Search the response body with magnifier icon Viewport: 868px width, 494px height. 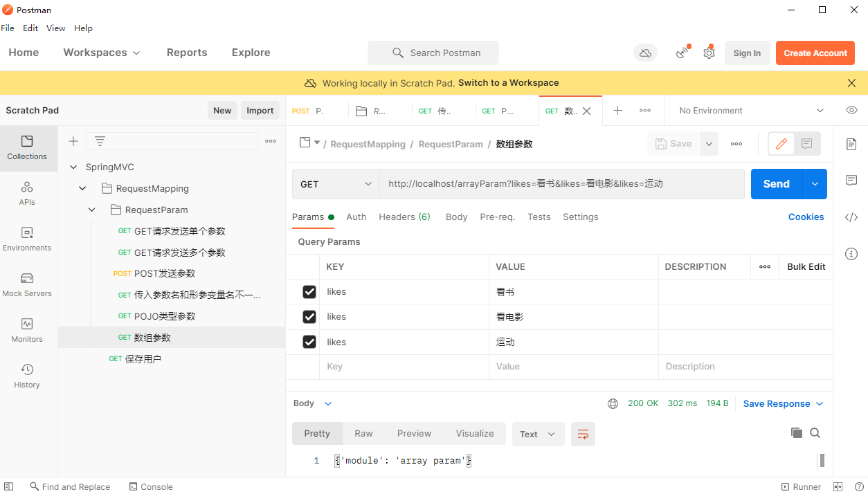(815, 433)
